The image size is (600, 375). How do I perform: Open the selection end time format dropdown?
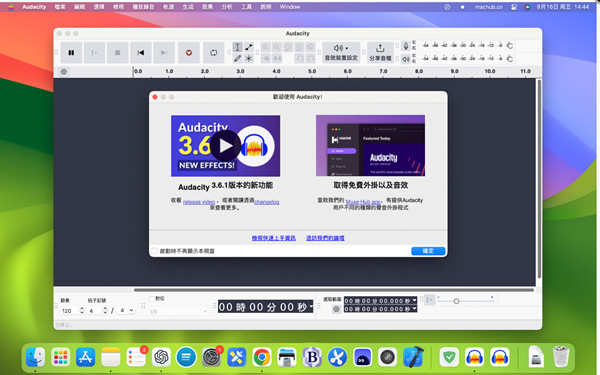click(x=414, y=309)
